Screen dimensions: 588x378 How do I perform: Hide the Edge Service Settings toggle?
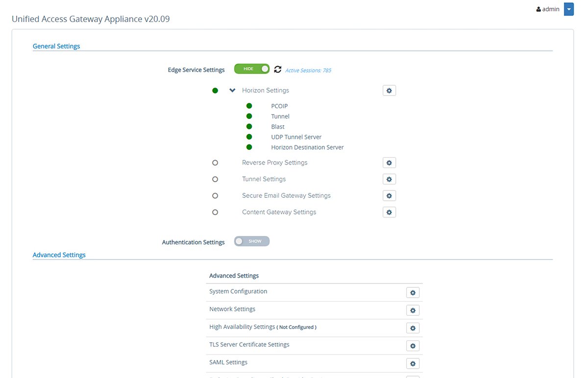(251, 69)
